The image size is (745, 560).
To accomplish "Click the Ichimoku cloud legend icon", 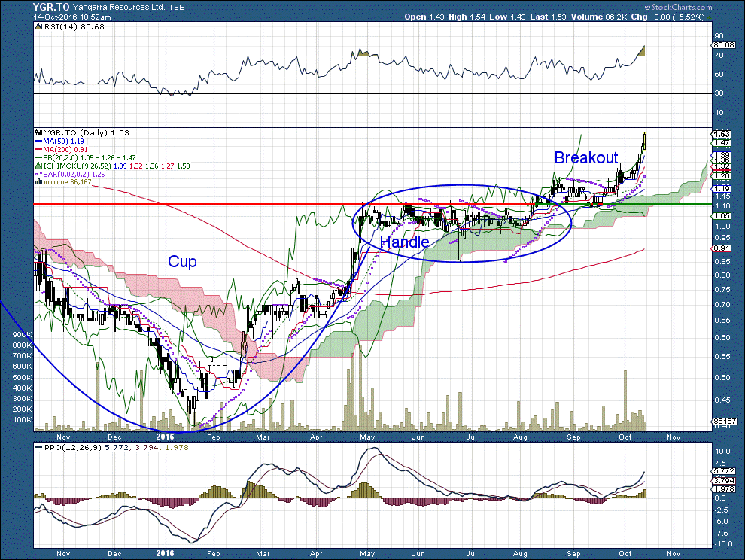I will [x=39, y=166].
